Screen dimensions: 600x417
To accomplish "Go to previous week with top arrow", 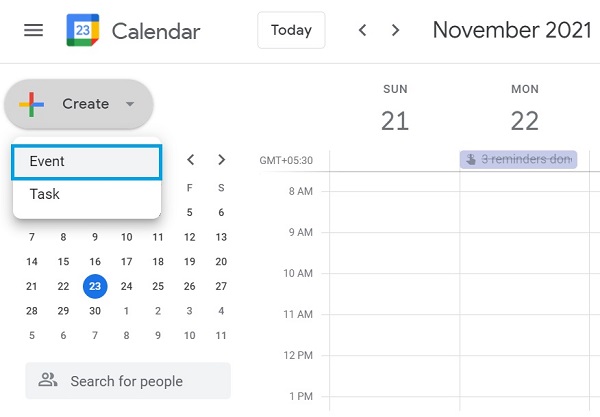I will coord(363,30).
